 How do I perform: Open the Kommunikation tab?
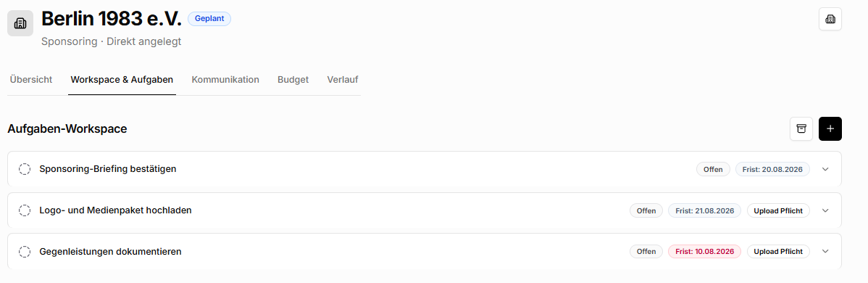(x=225, y=79)
